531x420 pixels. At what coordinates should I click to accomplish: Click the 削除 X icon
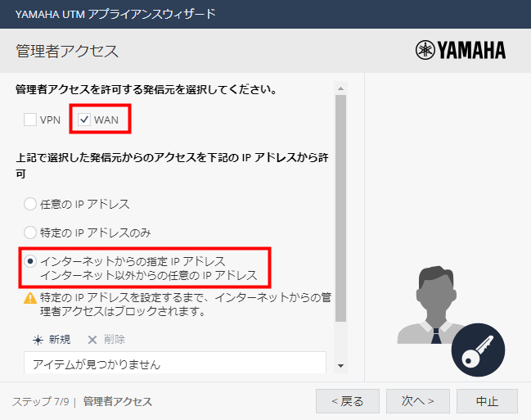(x=92, y=339)
